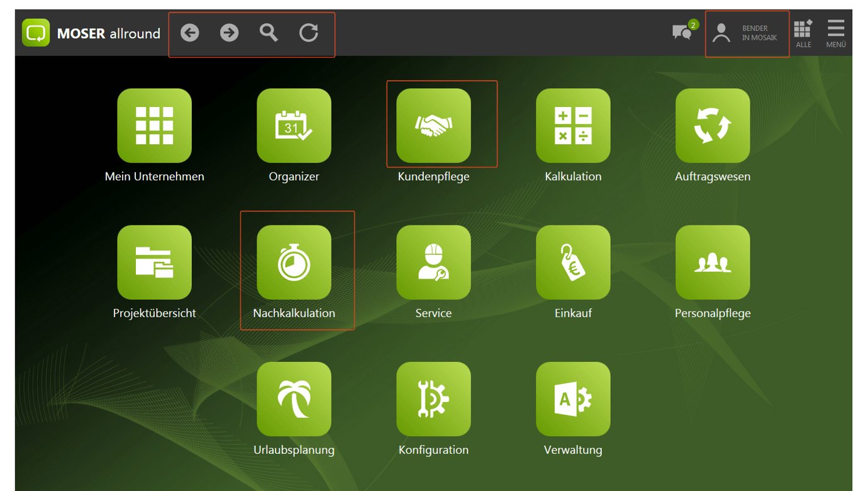Open the Verwaltung administration tile
Screen dimensions: 868x491
pos(573,399)
